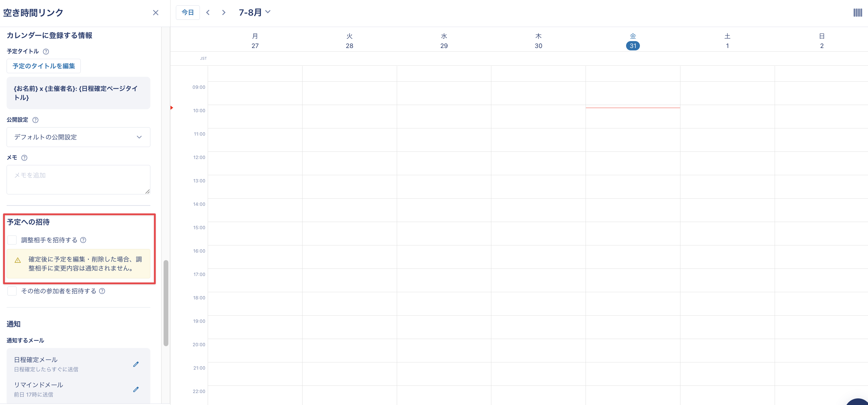Open the column view icon at top right
The image size is (868, 405).
pyautogui.click(x=857, y=13)
